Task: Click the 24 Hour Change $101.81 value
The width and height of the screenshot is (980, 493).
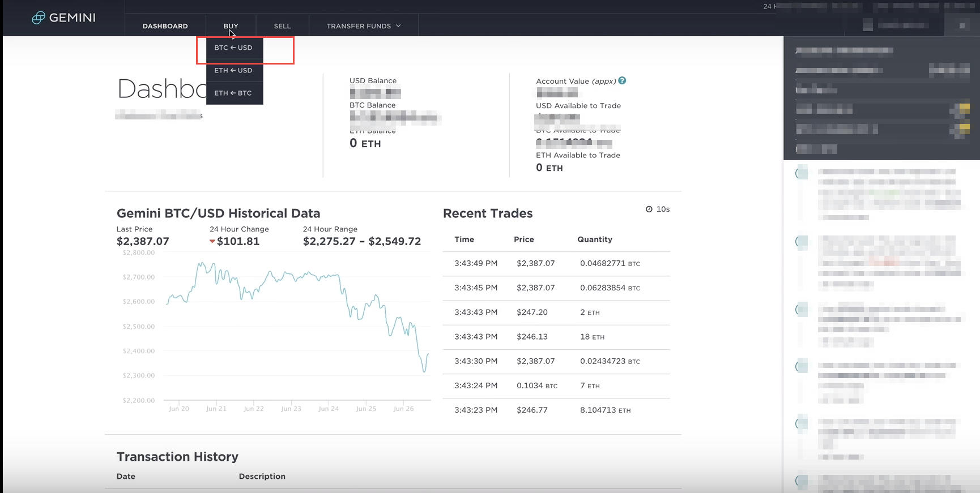Action: pyautogui.click(x=238, y=241)
